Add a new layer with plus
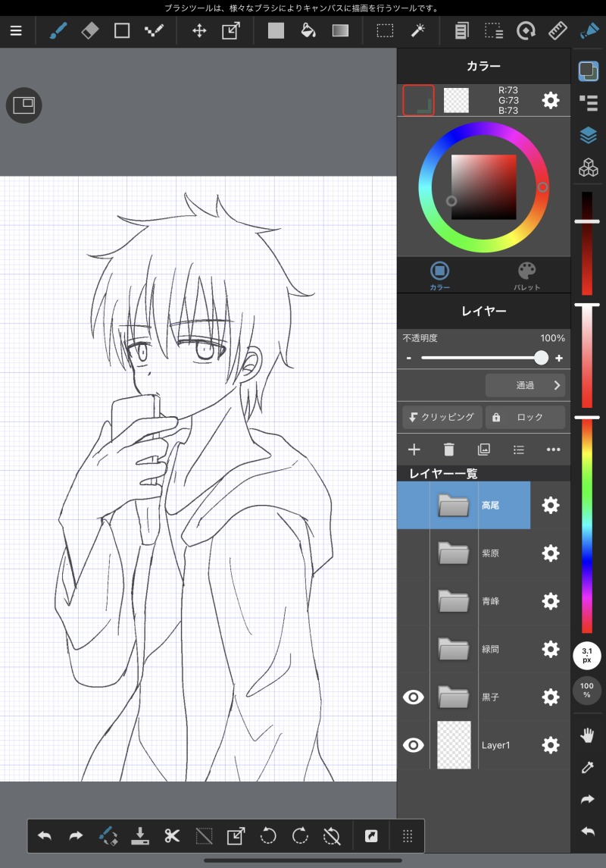The height and width of the screenshot is (868, 606). 414,450
